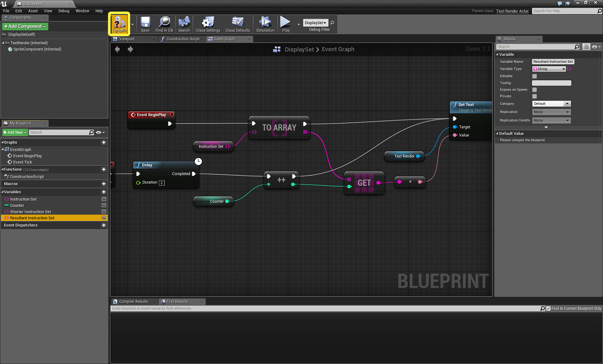
Task: Open Class Settings from the toolbar
Action: tap(208, 24)
